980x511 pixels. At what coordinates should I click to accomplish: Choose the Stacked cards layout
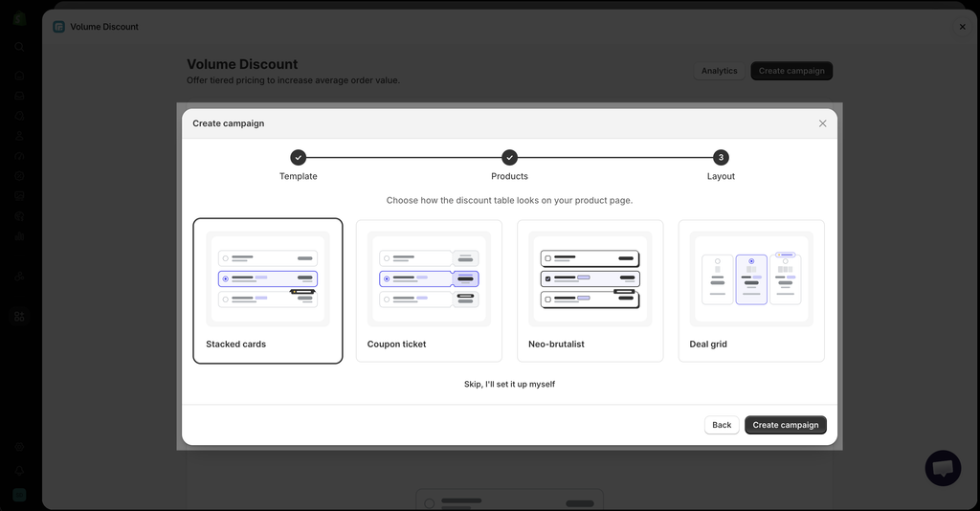[x=268, y=291]
